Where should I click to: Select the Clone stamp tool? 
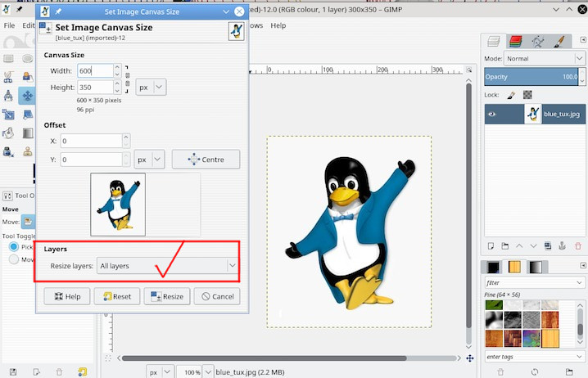point(27,151)
